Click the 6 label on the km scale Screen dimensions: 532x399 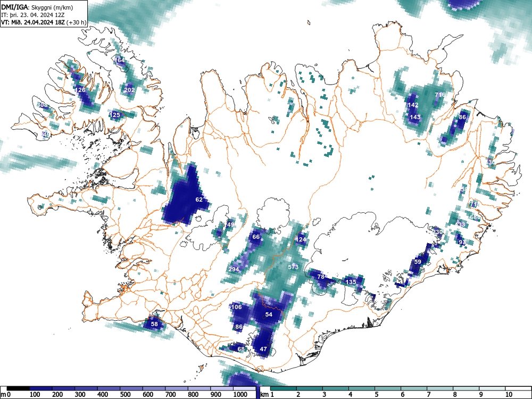pos(402,394)
